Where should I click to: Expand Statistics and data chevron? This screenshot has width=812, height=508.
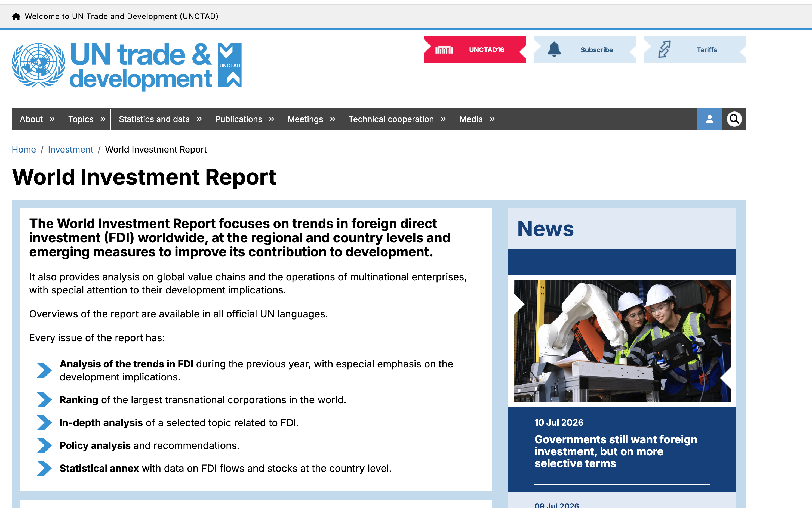(x=199, y=119)
